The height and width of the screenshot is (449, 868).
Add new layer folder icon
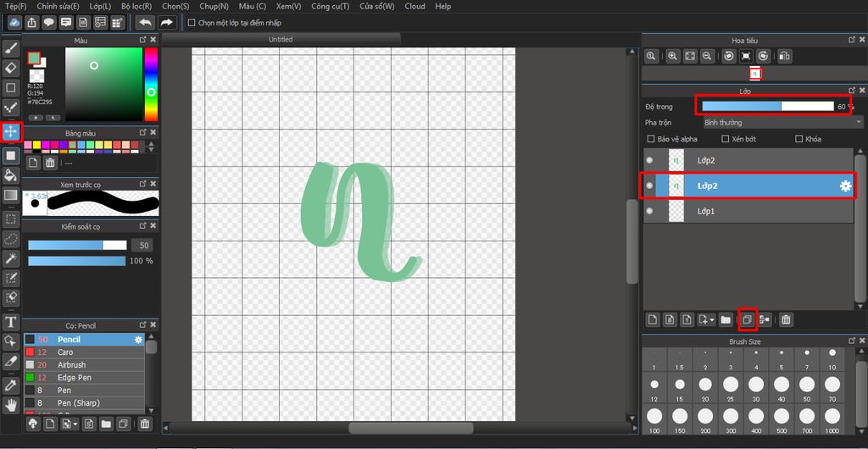coord(726,319)
